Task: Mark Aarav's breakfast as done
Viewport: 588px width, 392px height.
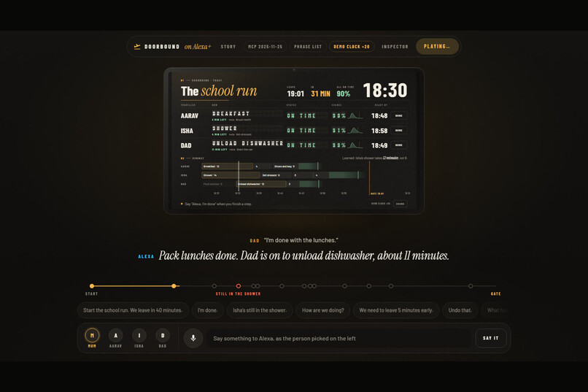Action: (399, 115)
